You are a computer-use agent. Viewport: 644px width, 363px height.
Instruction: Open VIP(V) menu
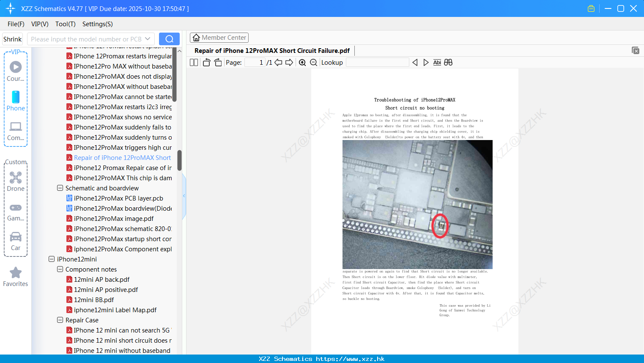pyautogui.click(x=40, y=24)
